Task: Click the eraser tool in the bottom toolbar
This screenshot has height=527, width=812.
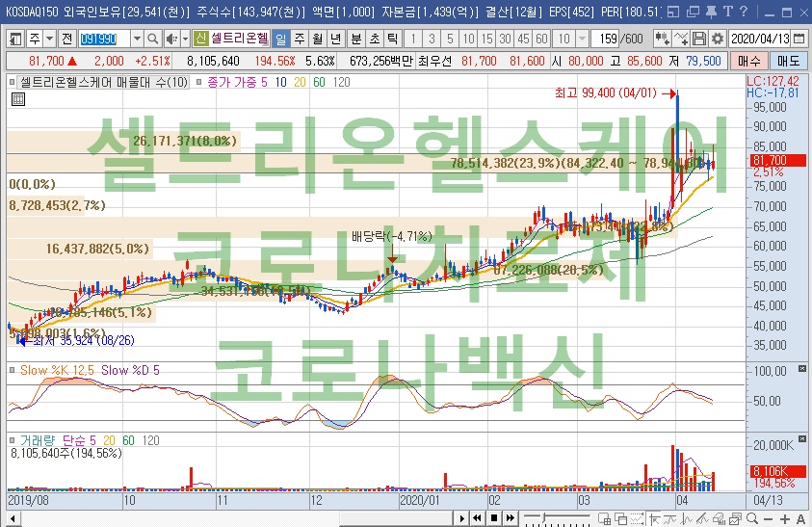Action: pyautogui.click(x=719, y=518)
